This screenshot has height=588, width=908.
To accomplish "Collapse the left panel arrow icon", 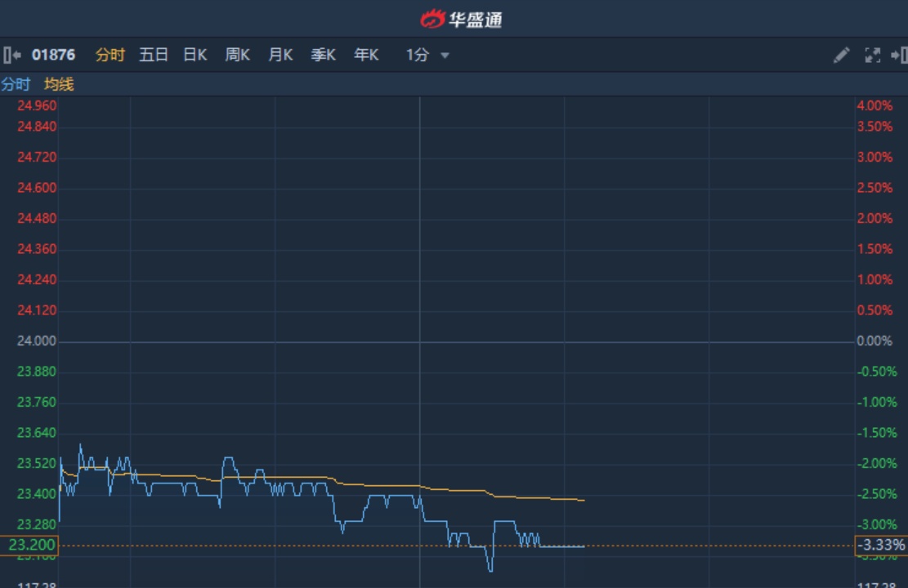I will (x=11, y=55).
